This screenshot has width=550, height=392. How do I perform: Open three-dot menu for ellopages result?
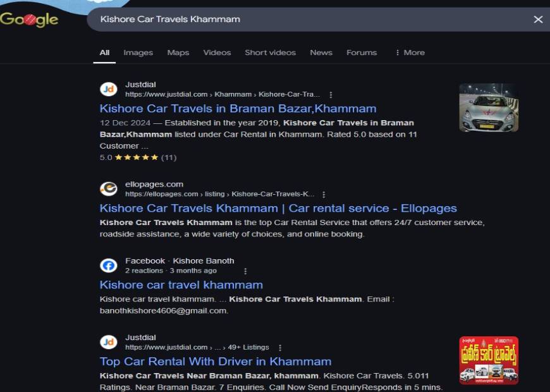pyautogui.click(x=324, y=195)
